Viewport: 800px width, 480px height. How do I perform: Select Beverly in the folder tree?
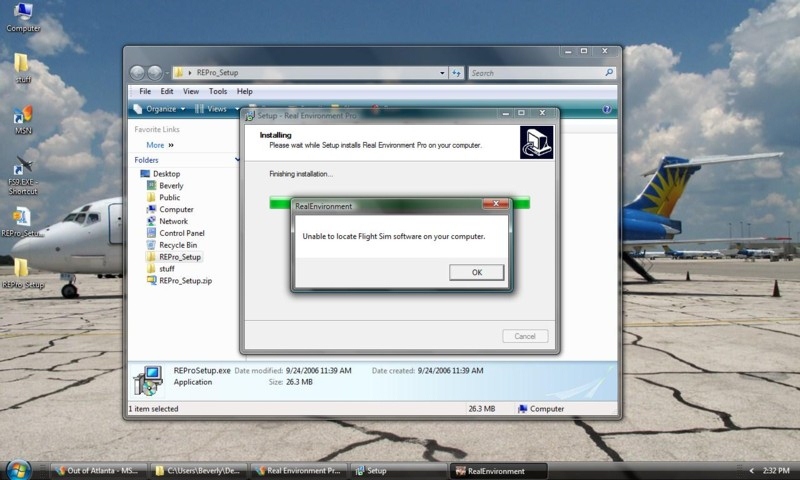pos(165,186)
